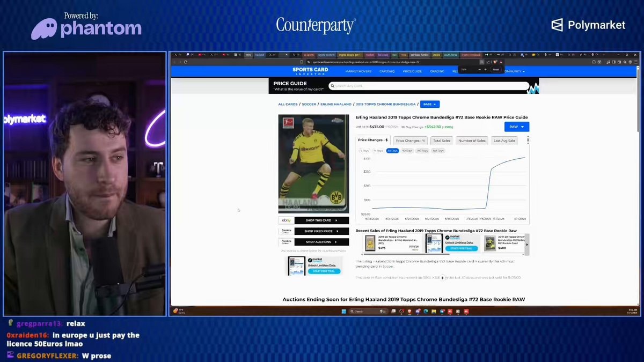Screen dimensions: 644x362
Task: Open the Windows Start menu icon
Action: pos(345,311)
